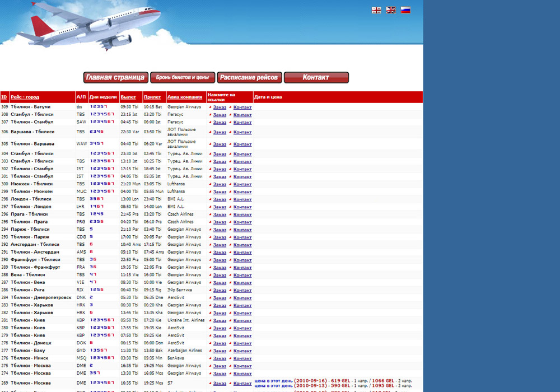560x392 pixels.
Task: Select the Russian flag language icon
Action: point(405,10)
